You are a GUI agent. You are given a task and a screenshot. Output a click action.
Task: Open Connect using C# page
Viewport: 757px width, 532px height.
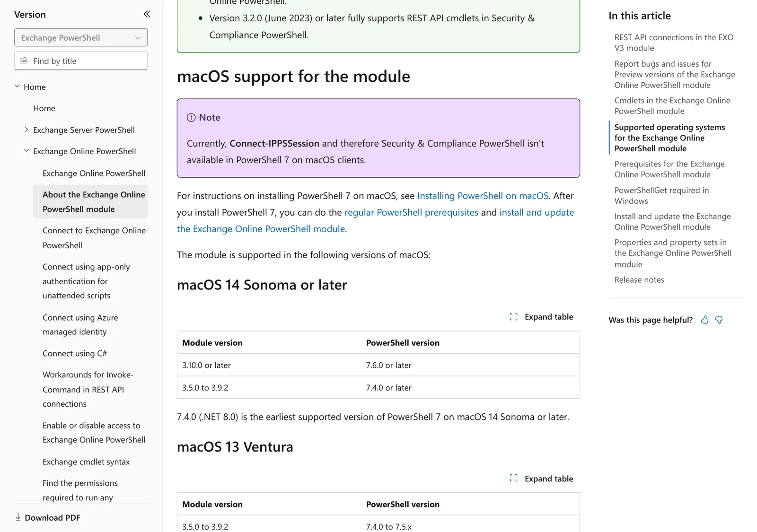(x=75, y=353)
